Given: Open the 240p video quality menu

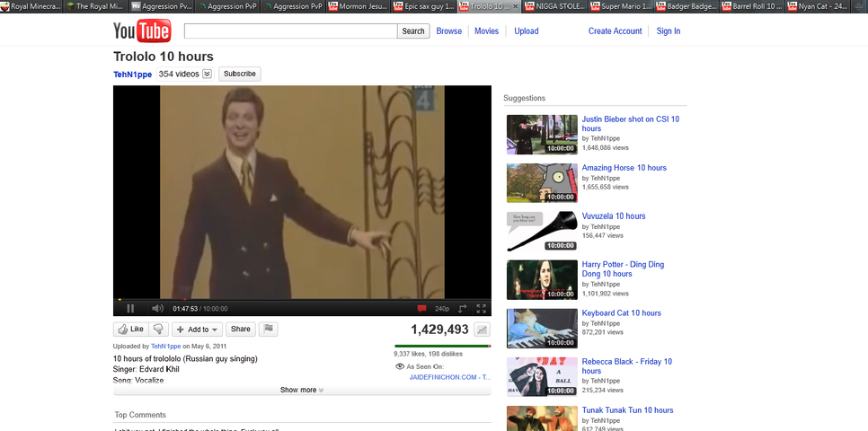Looking at the screenshot, I should (x=442, y=309).
